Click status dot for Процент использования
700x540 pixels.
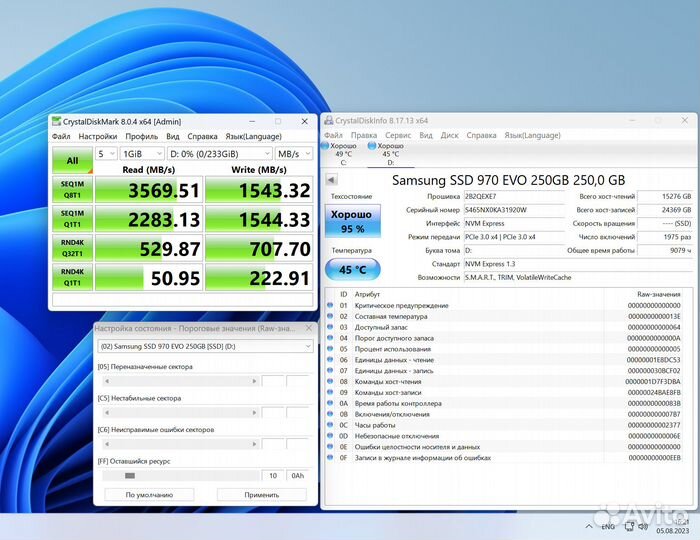330,349
